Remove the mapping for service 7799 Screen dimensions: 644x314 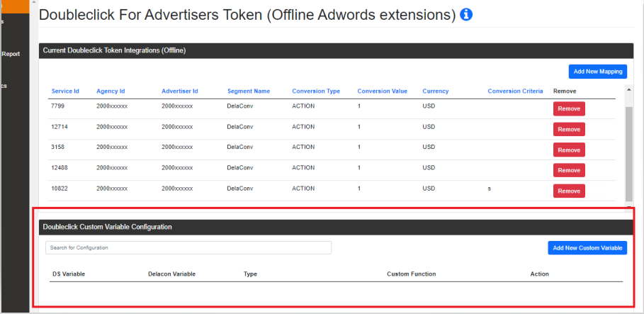pyautogui.click(x=569, y=109)
